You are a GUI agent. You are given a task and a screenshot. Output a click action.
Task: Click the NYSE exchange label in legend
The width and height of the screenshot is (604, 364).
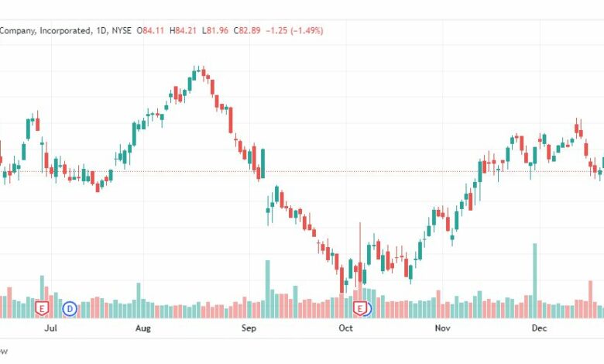[122, 30]
